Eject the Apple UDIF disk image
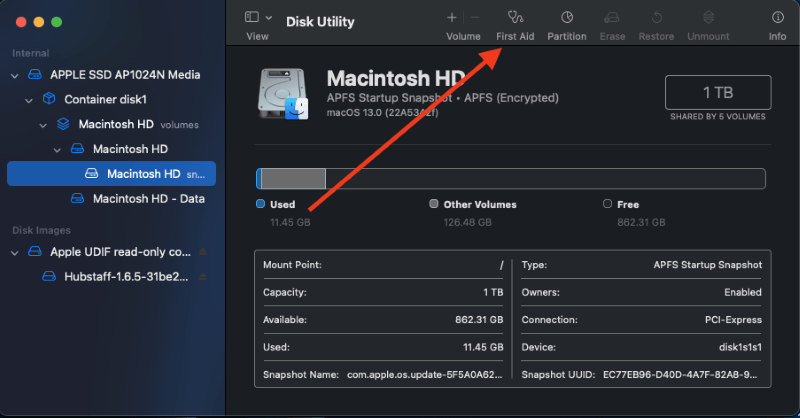 (203, 252)
